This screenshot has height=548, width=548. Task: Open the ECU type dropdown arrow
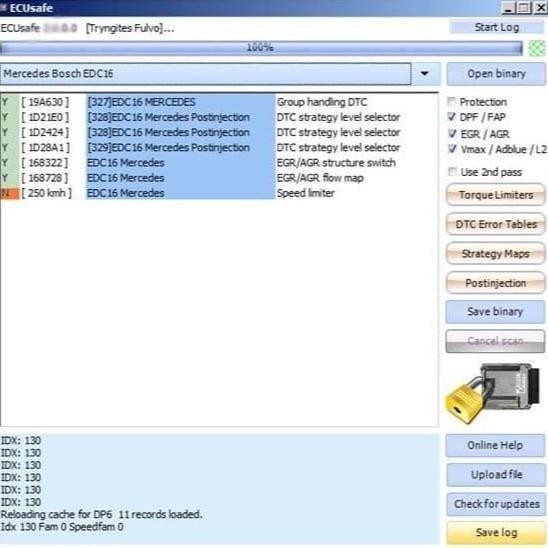pyautogui.click(x=425, y=74)
